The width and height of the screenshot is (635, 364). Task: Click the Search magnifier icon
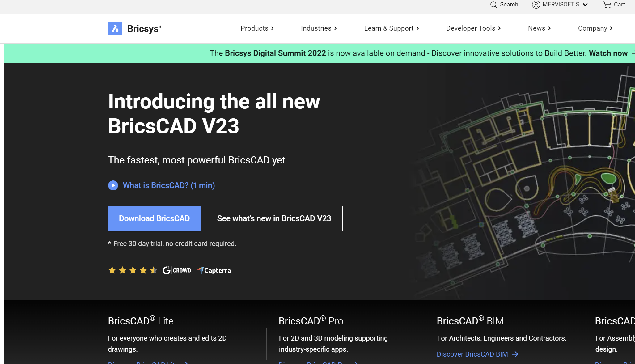493,5
